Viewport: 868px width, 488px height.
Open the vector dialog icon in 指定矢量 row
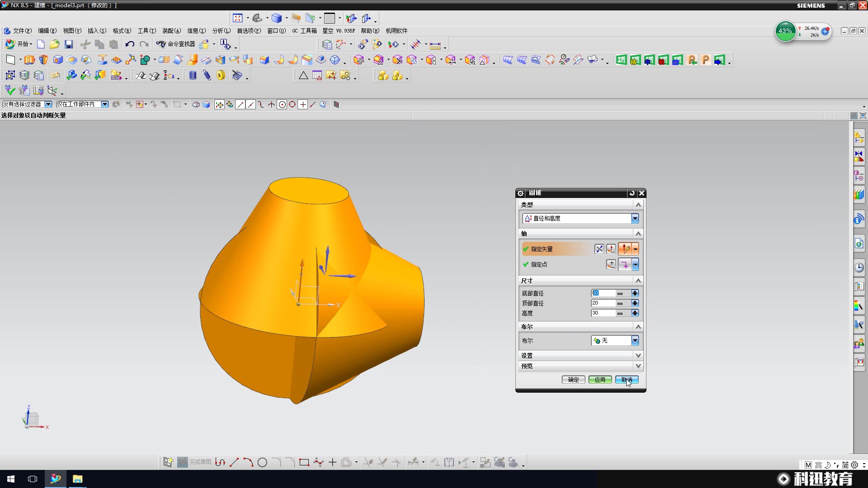click(611, 249)
